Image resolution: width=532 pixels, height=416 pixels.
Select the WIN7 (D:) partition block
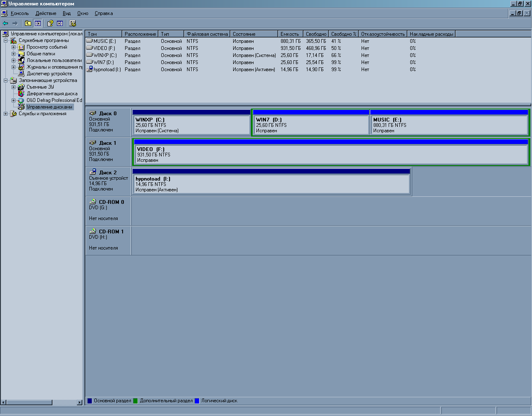pyautogui.click(x=310, y=125)
